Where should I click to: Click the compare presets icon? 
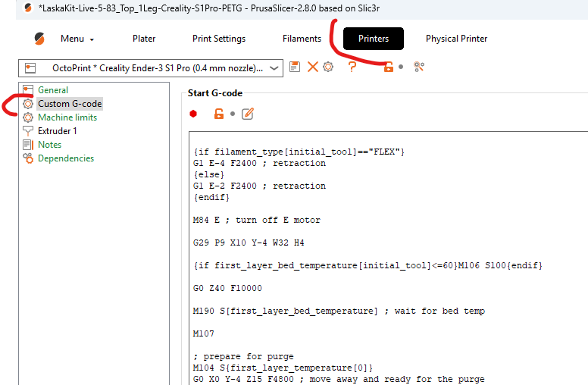click(418, 67)
